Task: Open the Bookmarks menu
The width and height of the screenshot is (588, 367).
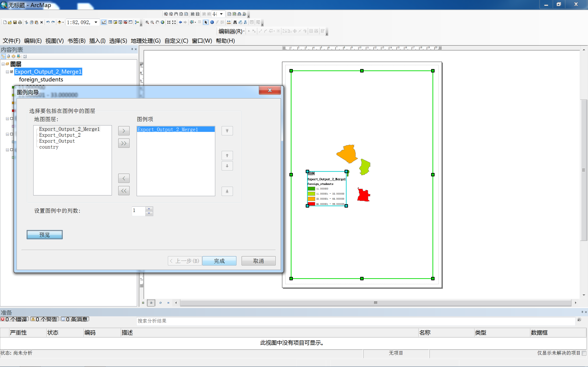Action: coord(76,41)
